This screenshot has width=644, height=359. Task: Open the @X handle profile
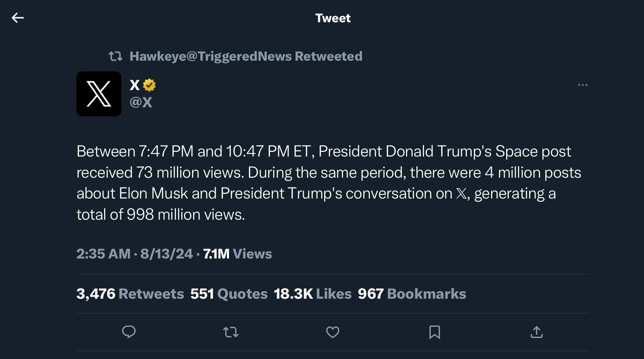coord(141,102)
